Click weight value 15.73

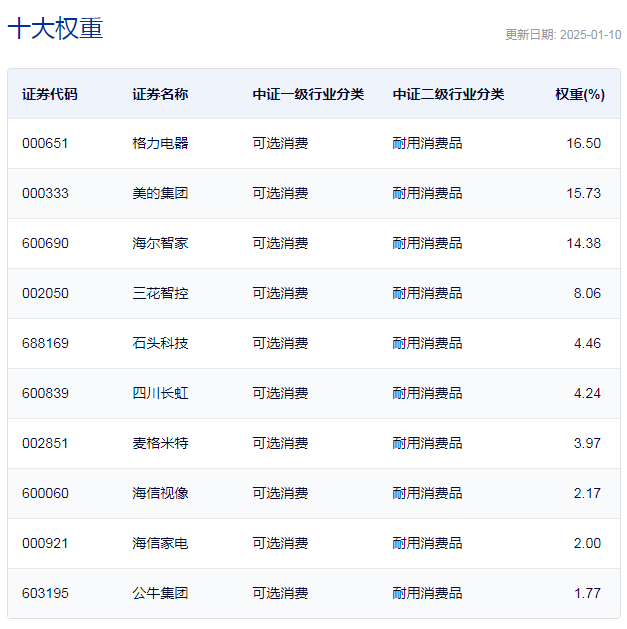tap(583, 193)
